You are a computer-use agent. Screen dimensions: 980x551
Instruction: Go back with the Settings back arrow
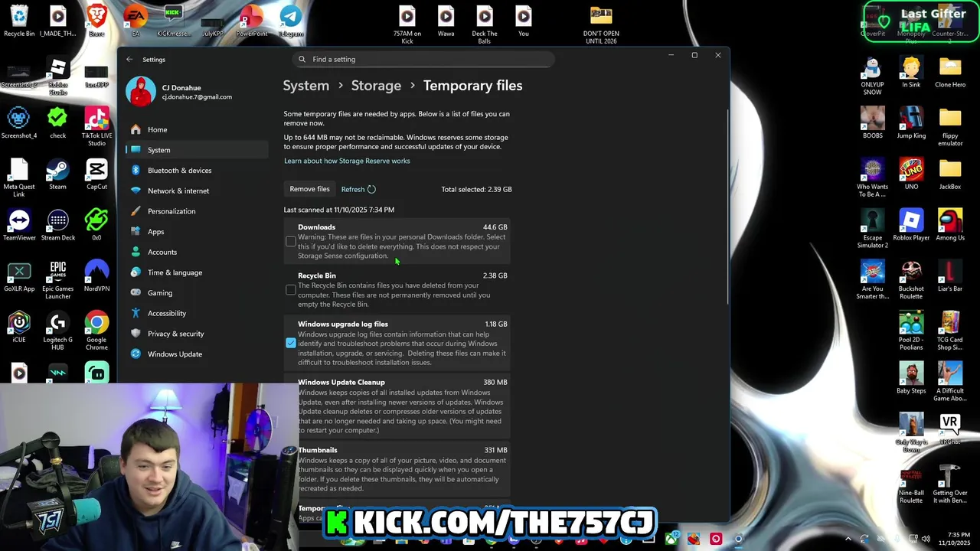click(129, 60)
